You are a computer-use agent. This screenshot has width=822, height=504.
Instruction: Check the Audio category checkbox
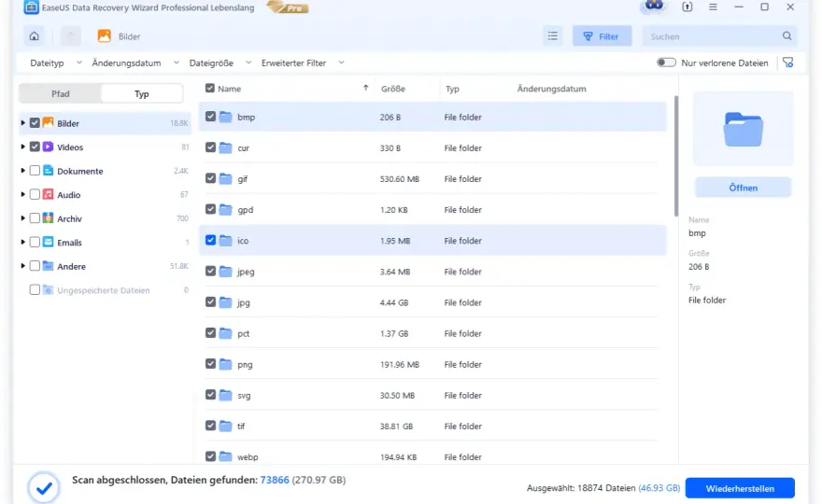click(x=35, y=194)
